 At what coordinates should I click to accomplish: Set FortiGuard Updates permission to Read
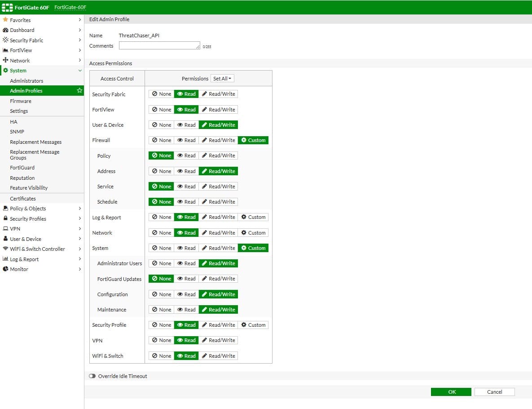point(186,279)
